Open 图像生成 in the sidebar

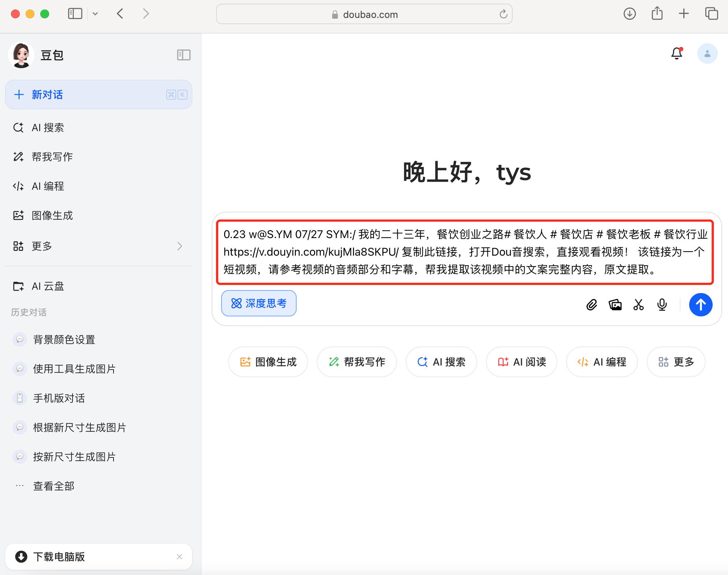(x=99, y=215)
